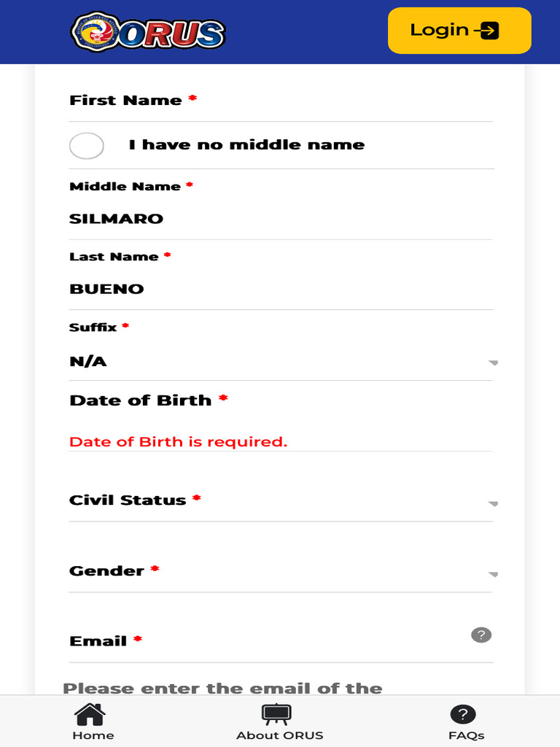Click the Home house icon
The width and height of the screenshot is (560, 747).
coord(90,713)
